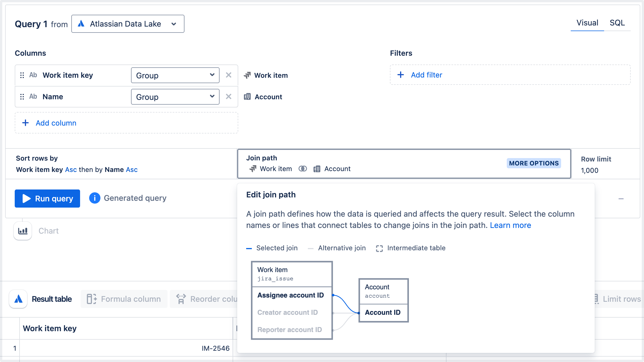Click the Account table icon next to Name column
Image resolution: width=644 pixels, height=362 pixels.
point(248,96)
